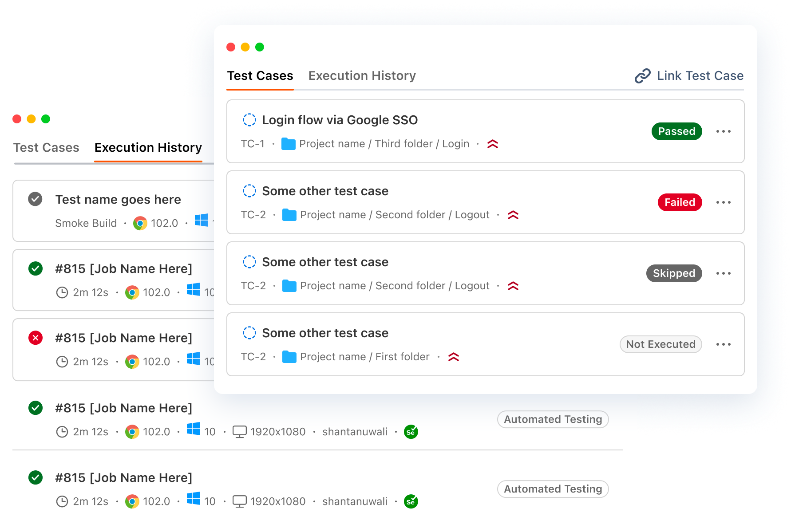791x532 pixels.
Task: Click Selenium icon in last job row
Action: tap(411, 501)
